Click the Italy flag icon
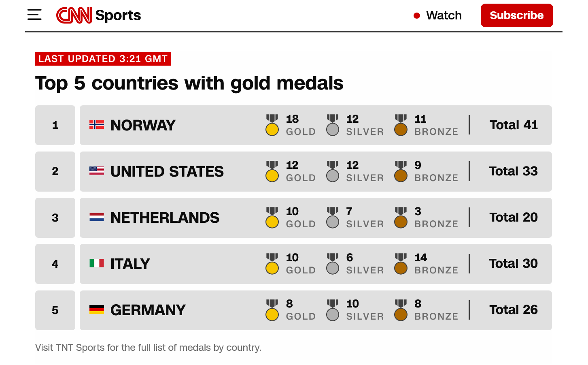The image size is (588, 365). point(97,263)
